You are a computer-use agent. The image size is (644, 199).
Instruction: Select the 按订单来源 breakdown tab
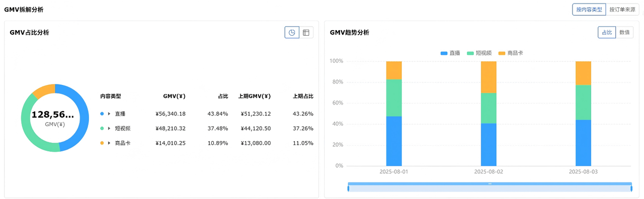point(622,10)
